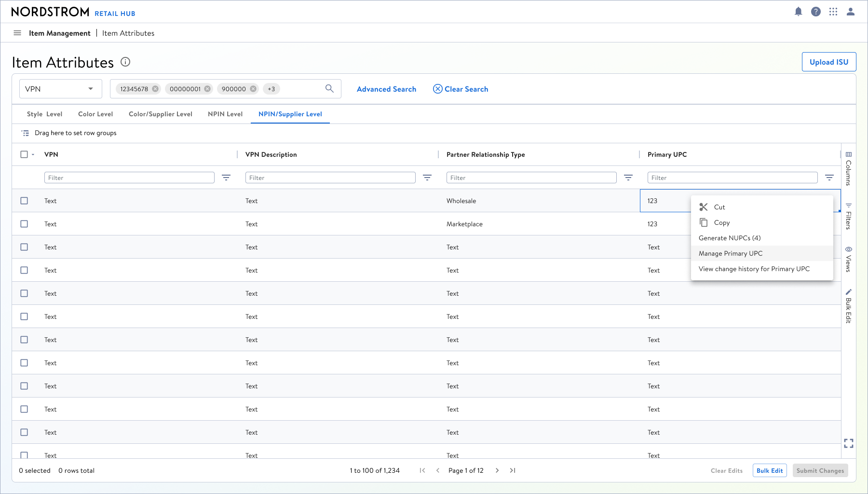Click the Cut scissors option
The width and height of the screenshot is (868, 494).
(x=762, y=207)
